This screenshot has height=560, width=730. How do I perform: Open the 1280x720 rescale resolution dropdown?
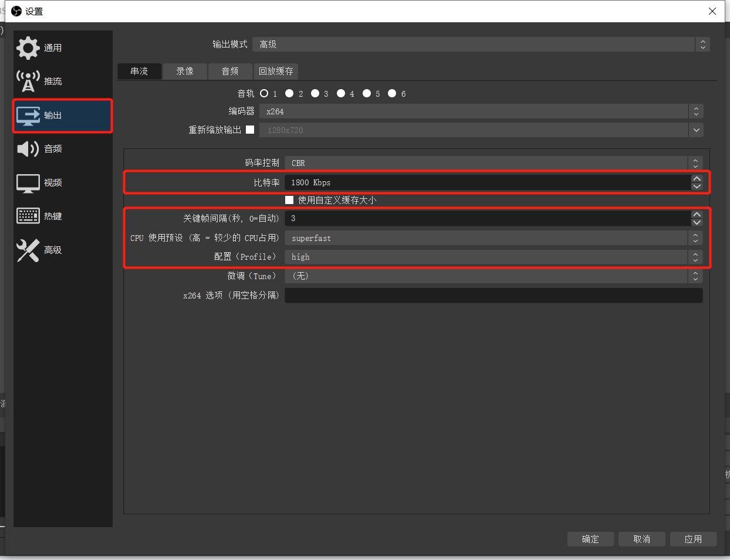tap(481, 130)
